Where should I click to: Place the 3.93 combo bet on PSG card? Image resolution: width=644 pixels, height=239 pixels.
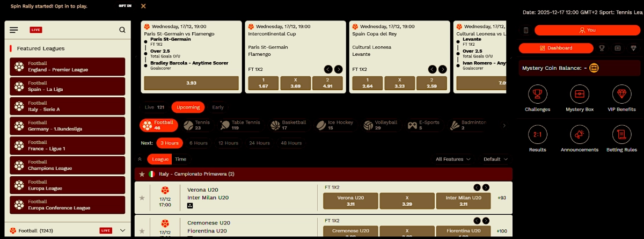click(x=192, y=83)
